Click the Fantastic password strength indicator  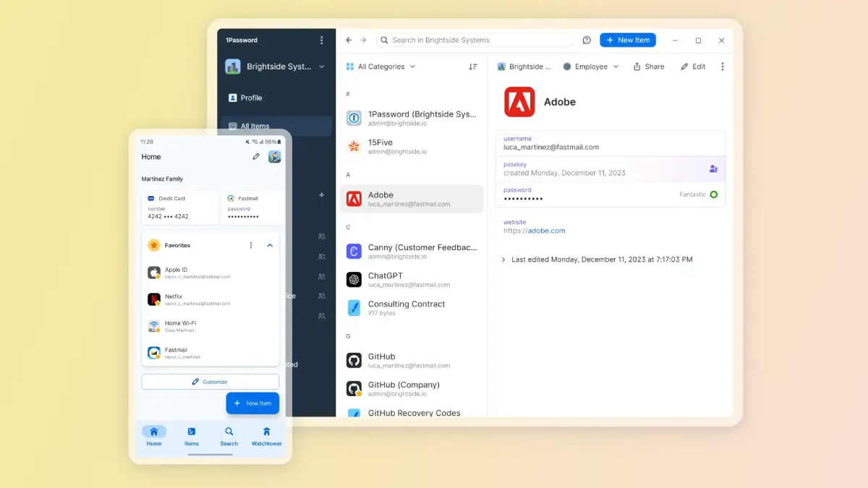(x=713, y=194)
